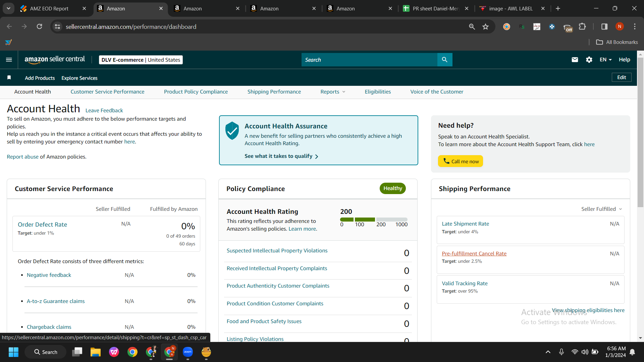The height and width of the screenshot is (362, 644).
Task: Open the All Bookmarks folder
Action: pyautogui.click(x=617, y=42)
